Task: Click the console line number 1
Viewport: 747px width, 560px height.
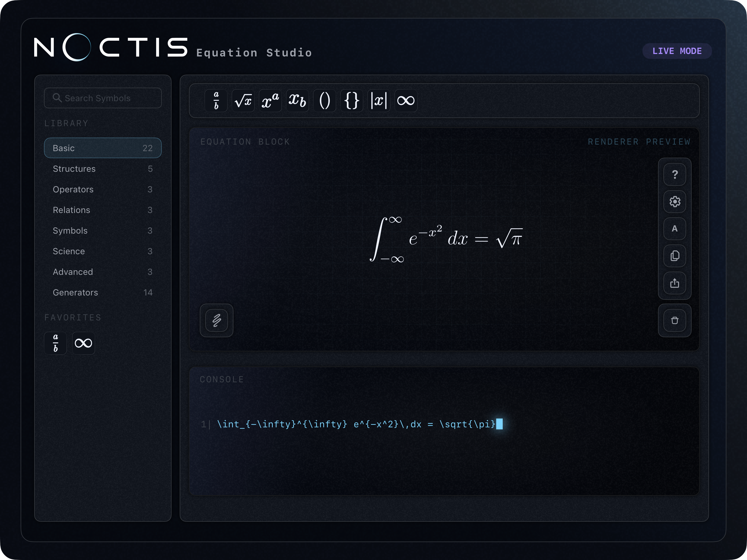Action: [204, 424]
